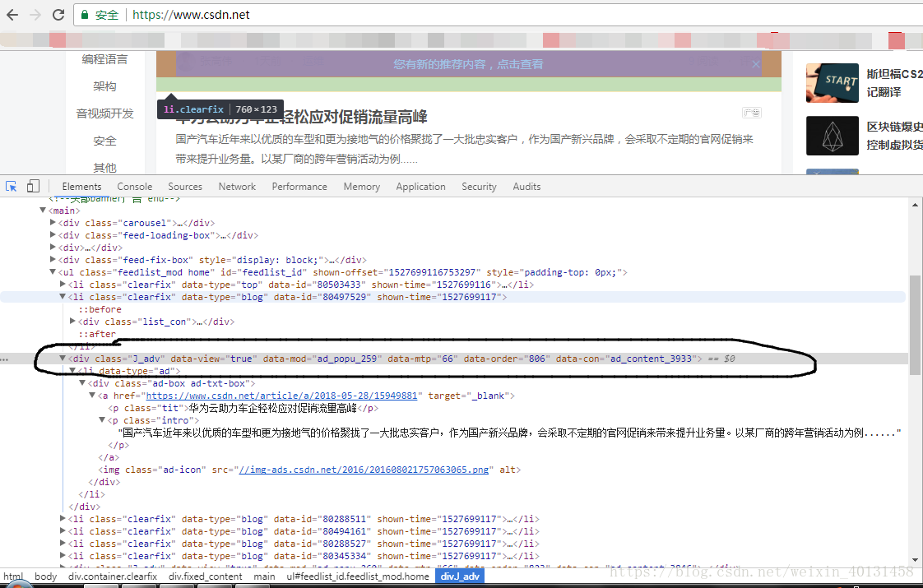Switch to the Elements tab

click(x=81, y=187)
